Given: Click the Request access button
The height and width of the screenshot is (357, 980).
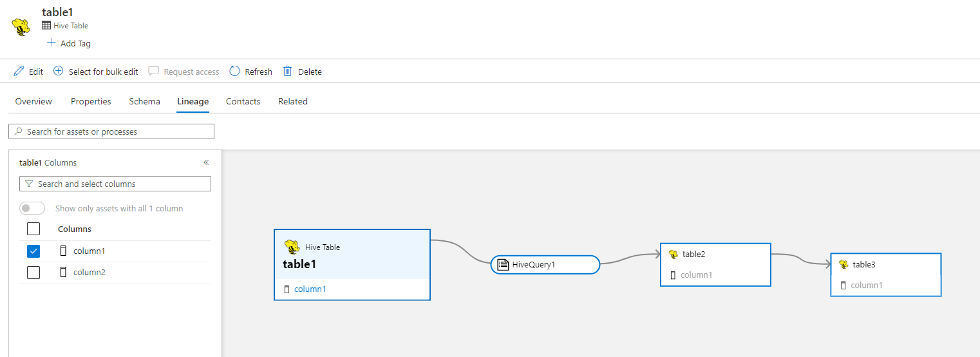Looking at the screenshot, I should pyautogui.click(x=184, y=72).
